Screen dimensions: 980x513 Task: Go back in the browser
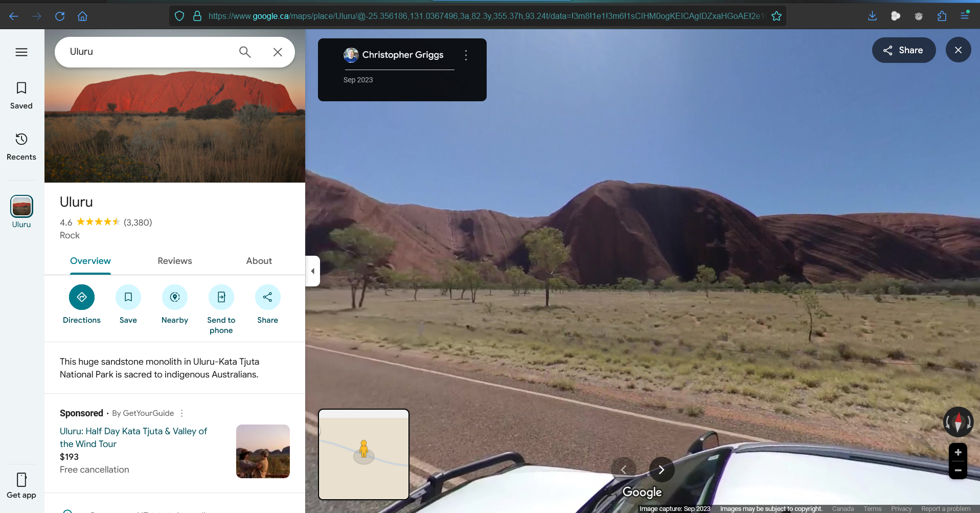[14, 16]
